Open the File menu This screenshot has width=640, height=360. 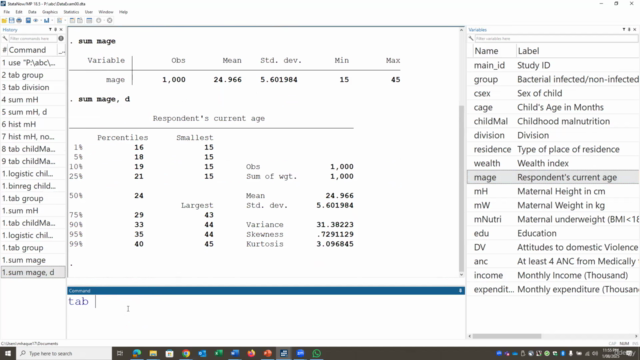(x=7, y=12)
